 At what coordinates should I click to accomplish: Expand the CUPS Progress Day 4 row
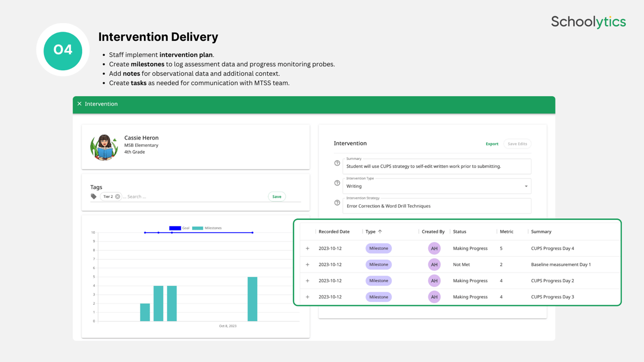click(308, 248)
